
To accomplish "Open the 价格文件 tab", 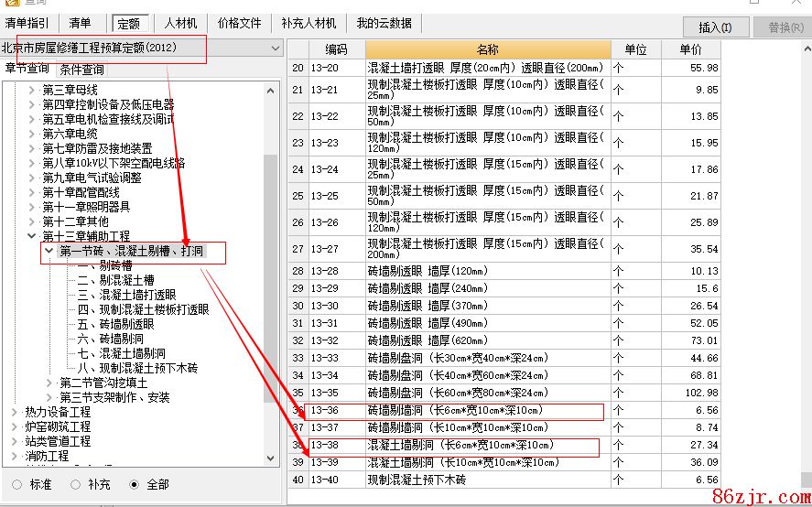I will coord(239,23).
